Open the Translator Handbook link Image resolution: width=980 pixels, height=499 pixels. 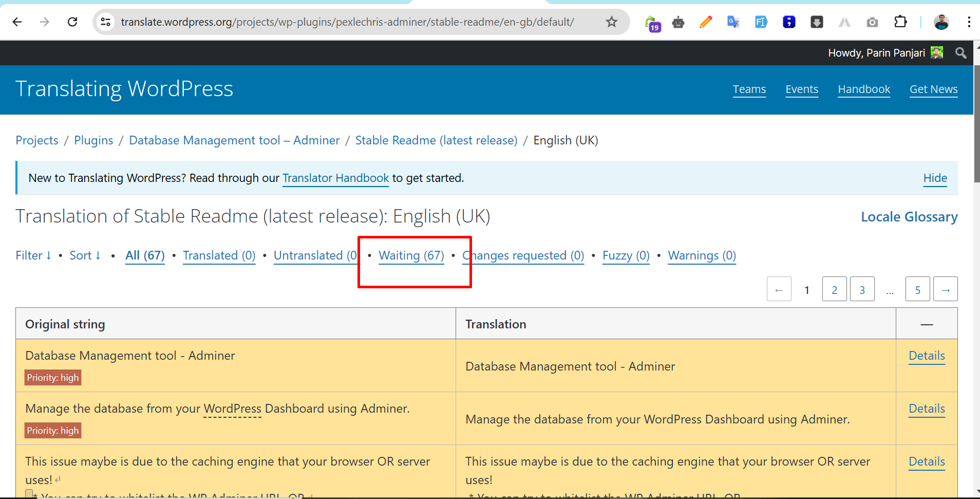click(336, 178)
